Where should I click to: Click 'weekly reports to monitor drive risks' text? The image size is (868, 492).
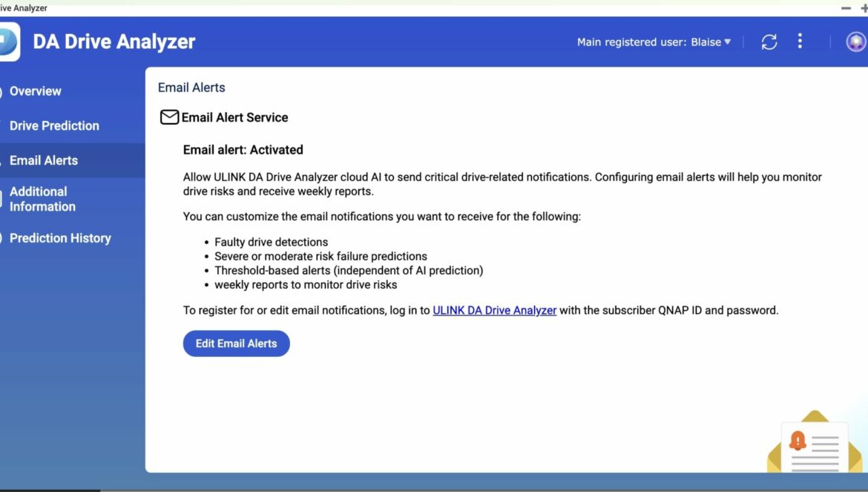click(x=306, y=285)
